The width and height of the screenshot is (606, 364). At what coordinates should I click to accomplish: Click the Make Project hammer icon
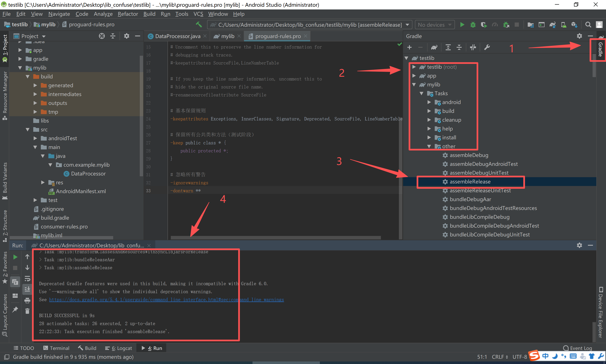199,25
